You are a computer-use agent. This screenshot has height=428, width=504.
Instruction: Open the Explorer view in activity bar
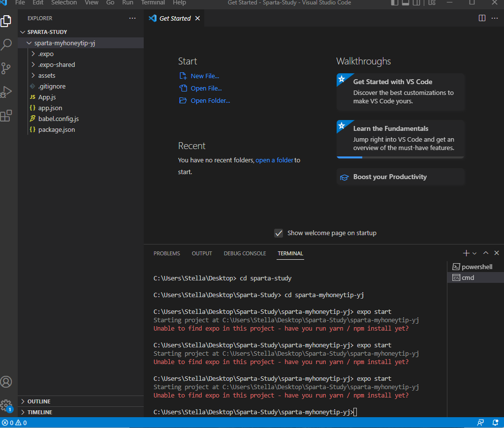(6, 21)
